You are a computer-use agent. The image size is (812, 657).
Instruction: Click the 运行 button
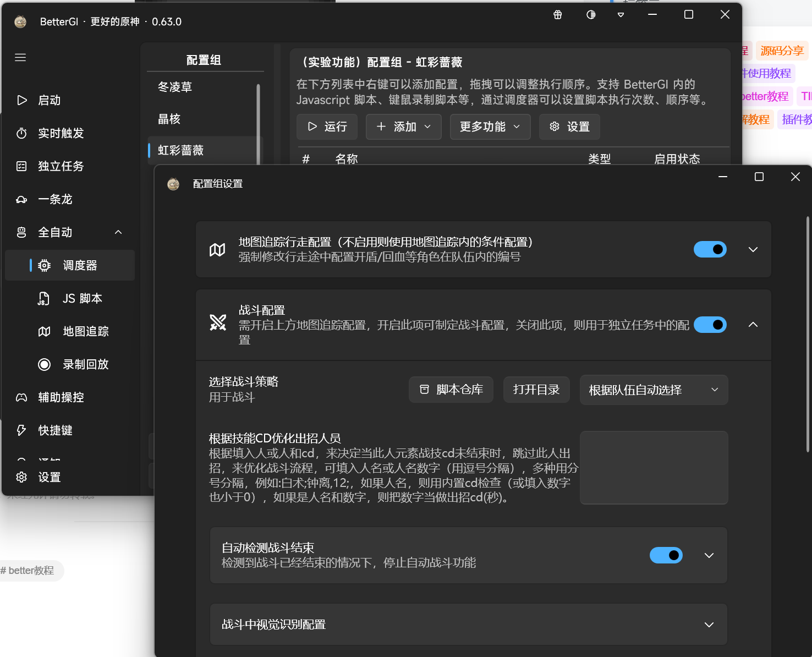point(327,127)
